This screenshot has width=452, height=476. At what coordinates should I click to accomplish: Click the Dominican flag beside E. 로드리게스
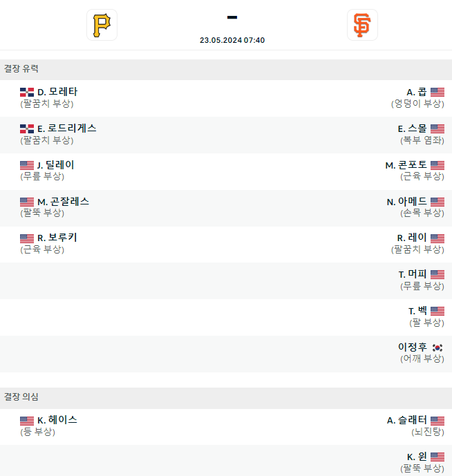click(27, 128)
